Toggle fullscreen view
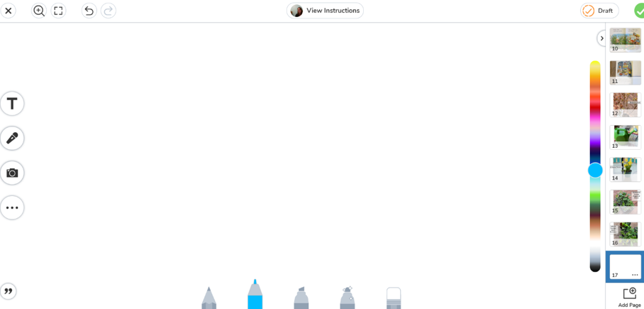Image resolution: width=644 pixels, height=309 pixels. 58,11
